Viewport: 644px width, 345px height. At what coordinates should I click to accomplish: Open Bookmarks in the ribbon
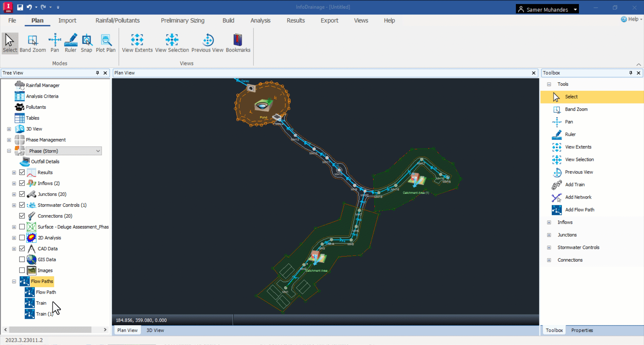(x=238, y=43)
